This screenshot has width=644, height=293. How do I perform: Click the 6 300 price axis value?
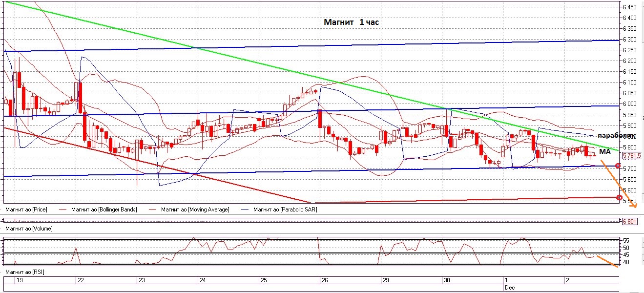[630, 40]
